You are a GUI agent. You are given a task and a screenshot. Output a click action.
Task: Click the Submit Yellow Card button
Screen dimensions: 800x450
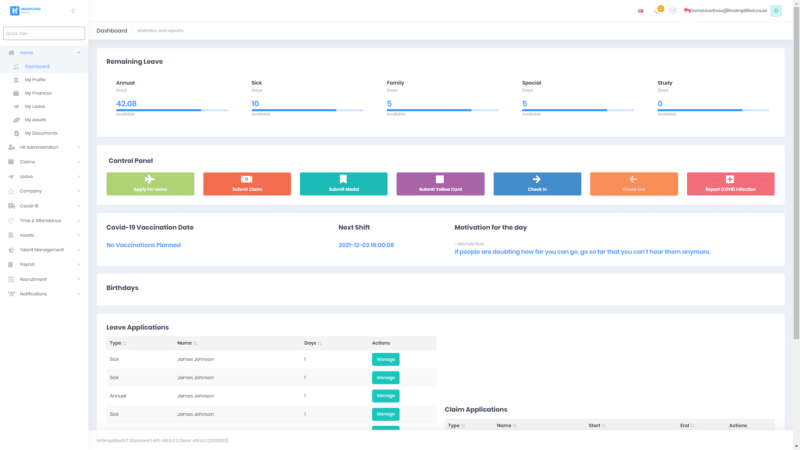(440, 184)
